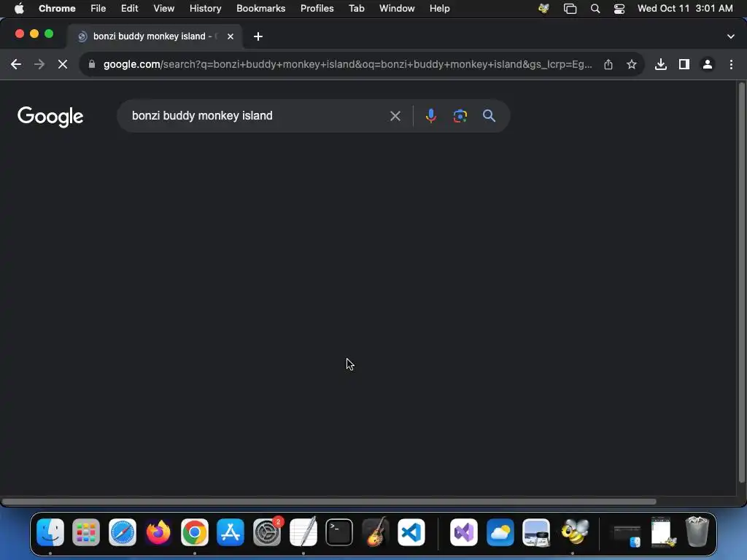Open Stage Manager menu bar icon

[570, 9]
